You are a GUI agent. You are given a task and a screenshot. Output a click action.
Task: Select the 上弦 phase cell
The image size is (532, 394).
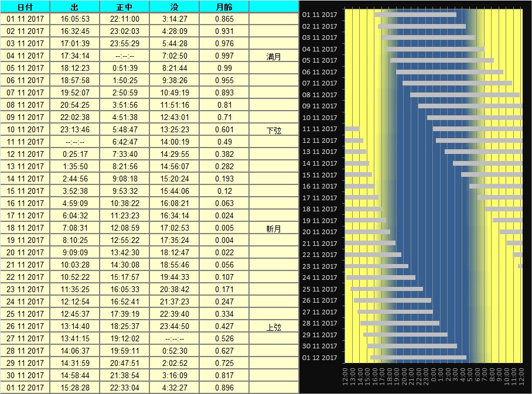click(274, 327)
